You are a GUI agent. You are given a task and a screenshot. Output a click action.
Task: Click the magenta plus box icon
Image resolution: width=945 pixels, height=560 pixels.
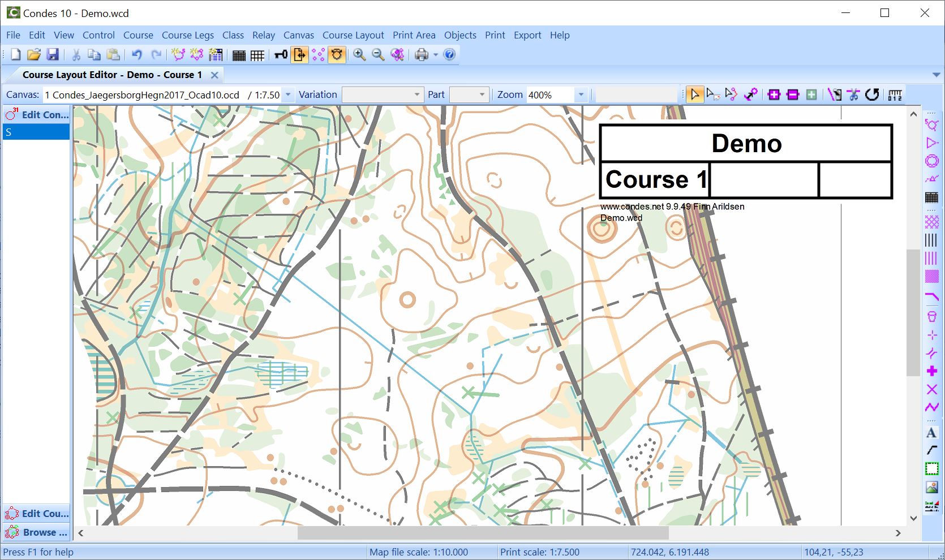pos(774,94)
